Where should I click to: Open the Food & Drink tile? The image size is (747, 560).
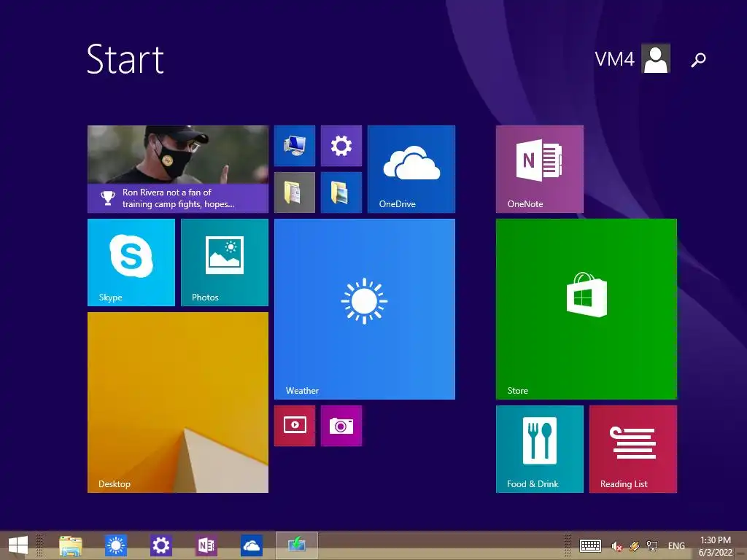[539, 449]
